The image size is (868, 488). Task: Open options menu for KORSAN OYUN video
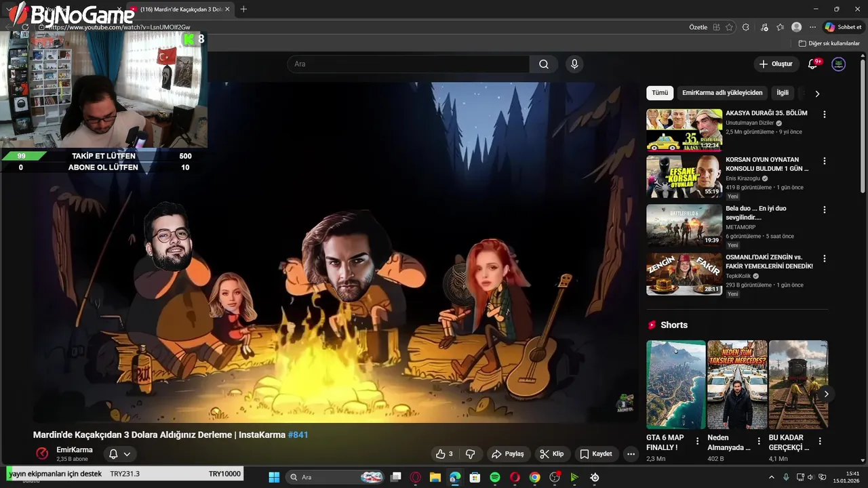(x=825, y=161)
